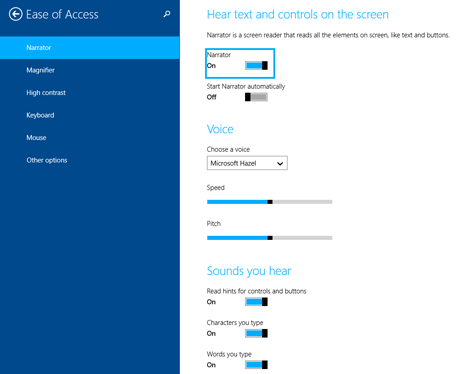Click the Ease of Access title
This screenshot has width=460, height=374.
62,14
